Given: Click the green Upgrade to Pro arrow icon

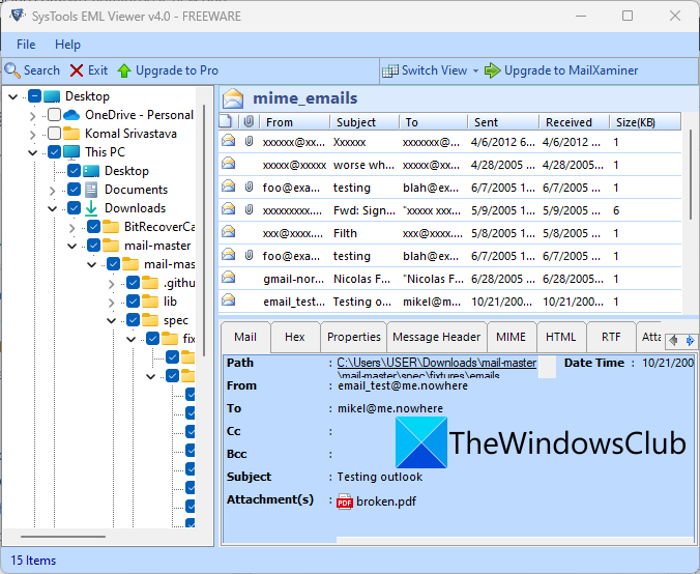Looking at the screenshot, I should coord(124,71).
